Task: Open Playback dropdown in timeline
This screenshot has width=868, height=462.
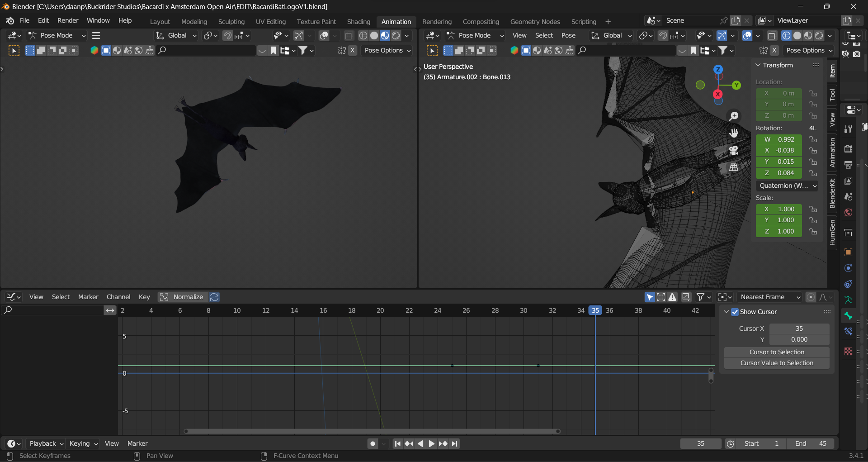Action: point(46,443)
